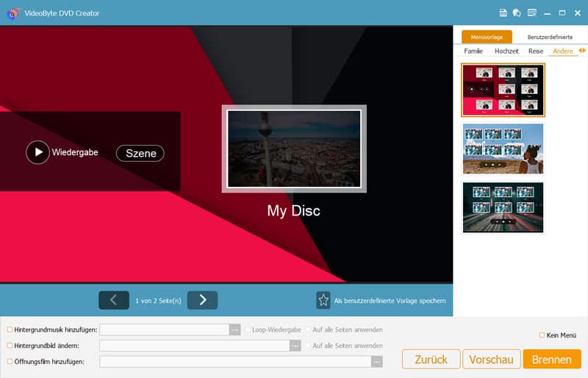
Task: Click the VideoByte DVD Creator logo icon
Action: click(12, 13)
